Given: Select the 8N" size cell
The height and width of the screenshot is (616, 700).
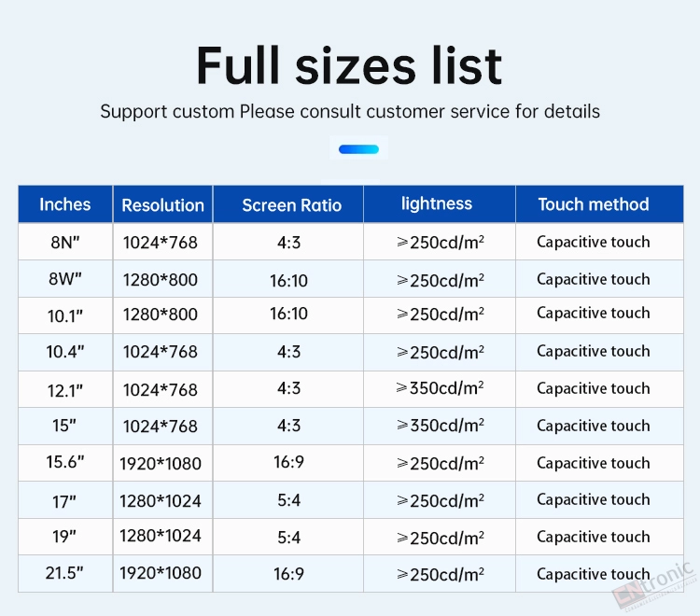Looking at the screenshot, I should tap(65, 242).
